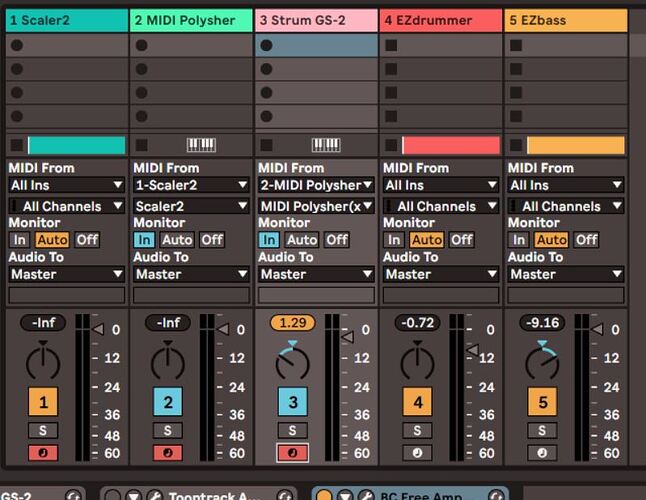
Task: Select the 1 Scaler2 track header
Action: 67,21
